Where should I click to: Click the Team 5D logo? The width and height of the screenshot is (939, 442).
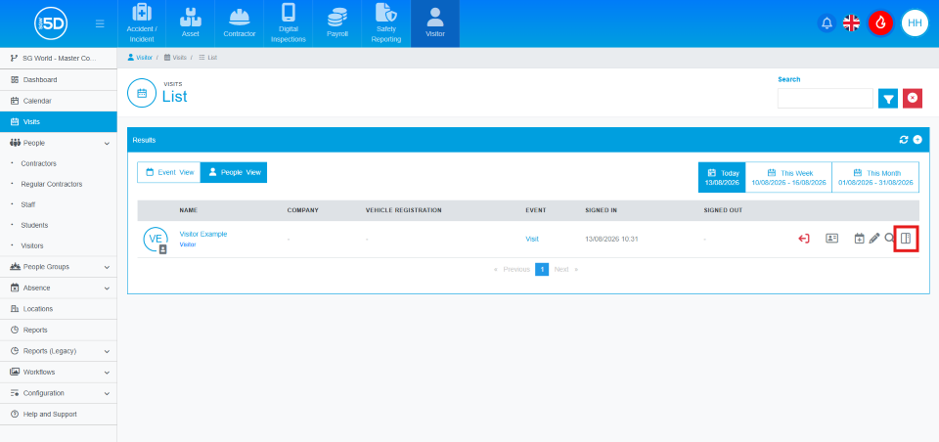(x=51, y=23)
